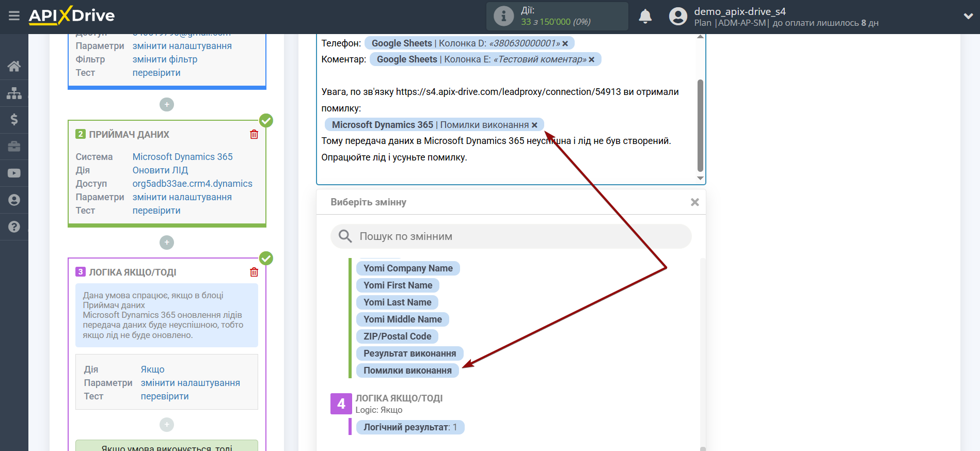Viewport: 980px width, 451px height.
Task: Open Microsoft Dynamics 365 system link
Action: tap(182, 157)
